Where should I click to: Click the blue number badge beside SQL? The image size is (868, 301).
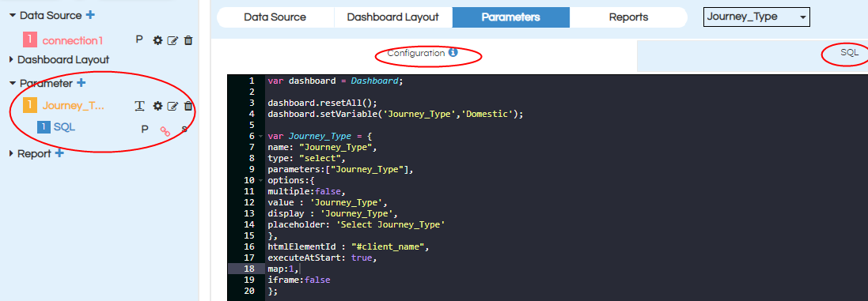point(44,127)
